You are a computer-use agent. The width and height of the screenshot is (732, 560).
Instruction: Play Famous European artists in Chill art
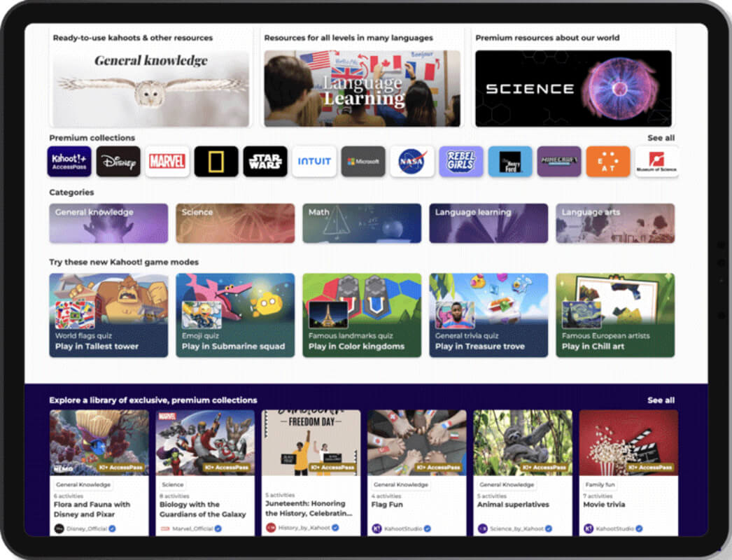(x=615, y=315)
